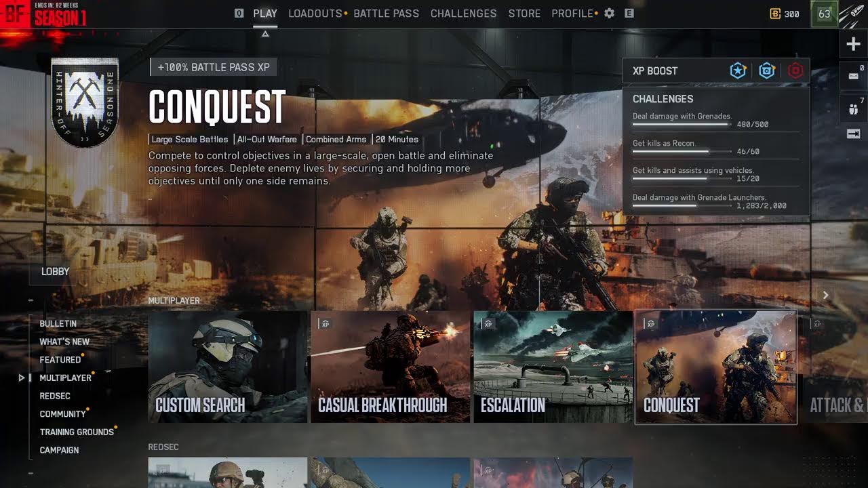The width and height of the screenshot is (868, 488).
Task: Click the E key prompt icon after the gear
Action: 629,13
